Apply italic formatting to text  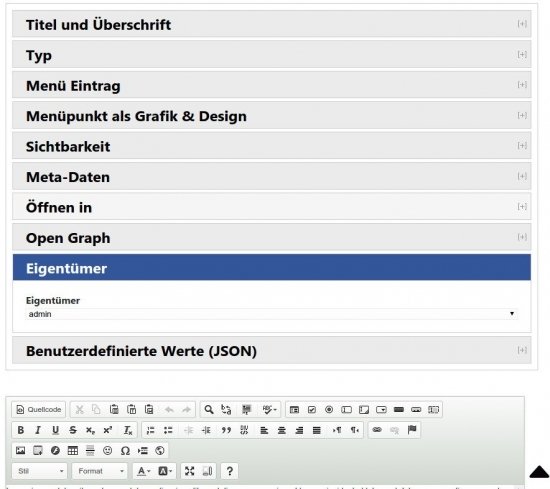(x=38, y=430)
